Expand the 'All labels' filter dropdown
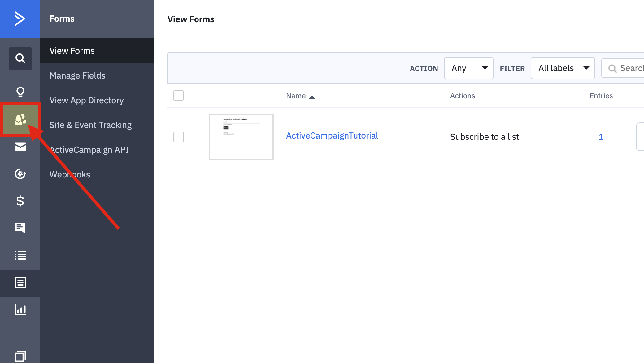Screen dimensions: 644x363 coord(563,68)
